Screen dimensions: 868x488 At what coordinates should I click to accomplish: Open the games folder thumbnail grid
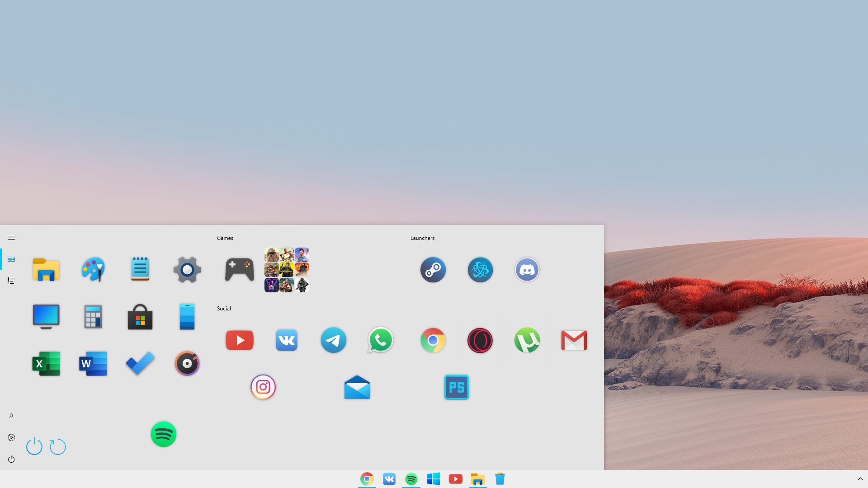(x=287, y=270)
